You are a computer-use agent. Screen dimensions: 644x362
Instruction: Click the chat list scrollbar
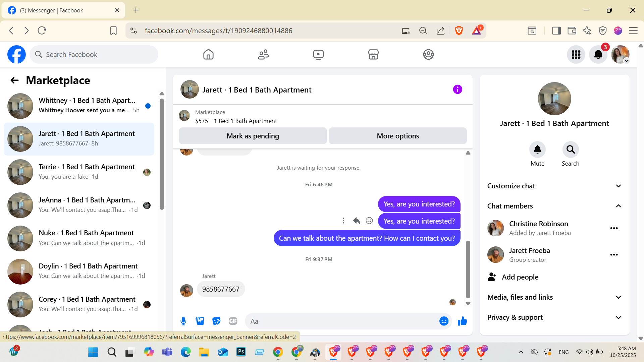(162, 154)
